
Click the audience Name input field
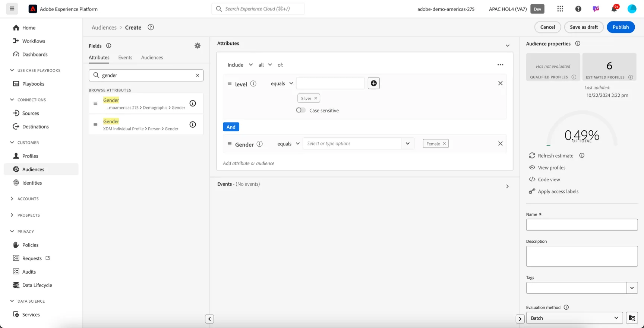582,224
